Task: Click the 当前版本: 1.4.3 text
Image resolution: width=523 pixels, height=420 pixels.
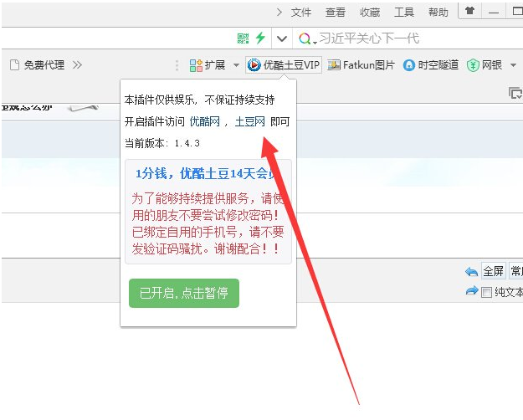Action: click(x=162, y=143)
